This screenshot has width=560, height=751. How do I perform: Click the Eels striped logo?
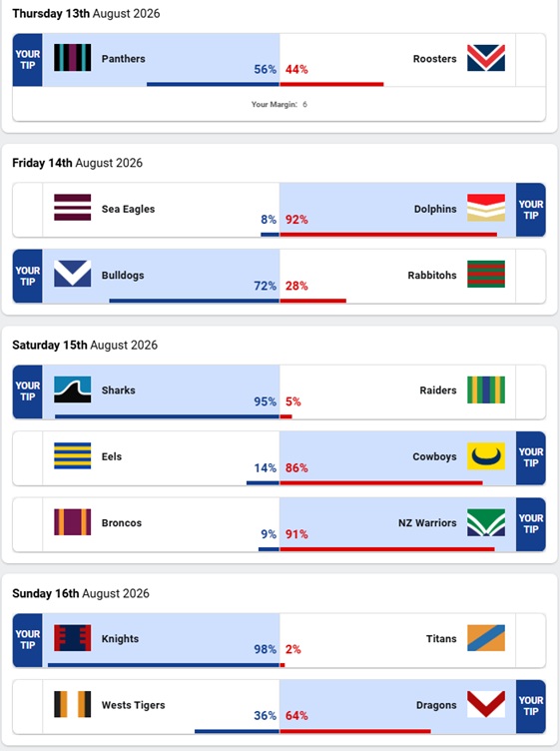[72, 456]
